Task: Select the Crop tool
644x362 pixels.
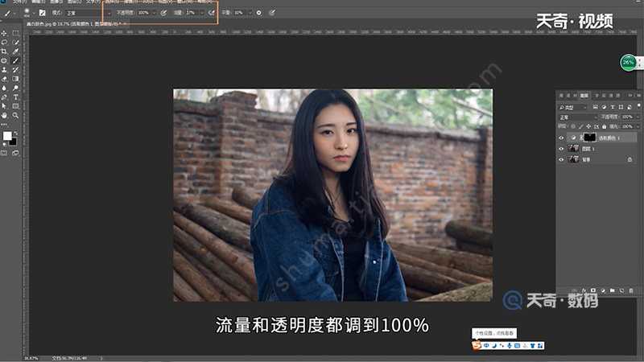Action: click(4, 51)
